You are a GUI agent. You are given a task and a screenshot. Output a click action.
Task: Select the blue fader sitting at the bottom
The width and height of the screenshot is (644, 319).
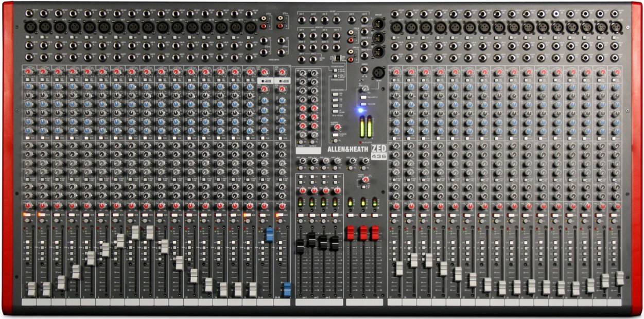(x=286, y=289)
